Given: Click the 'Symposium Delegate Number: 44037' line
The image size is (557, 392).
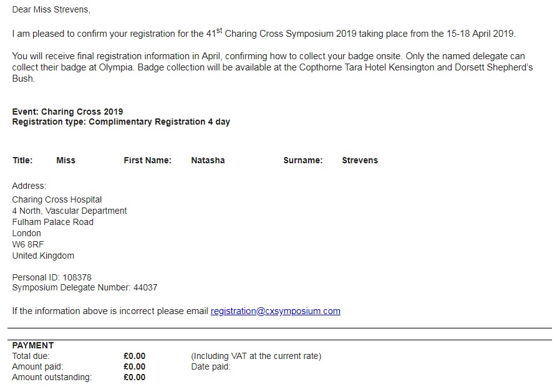Looking at the screenshot, I should click(x=84, y=288).
